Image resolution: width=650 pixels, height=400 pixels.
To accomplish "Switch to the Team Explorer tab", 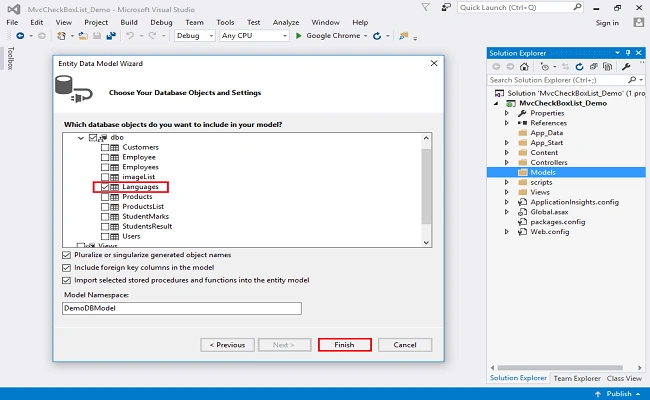I will pos(577,378).
